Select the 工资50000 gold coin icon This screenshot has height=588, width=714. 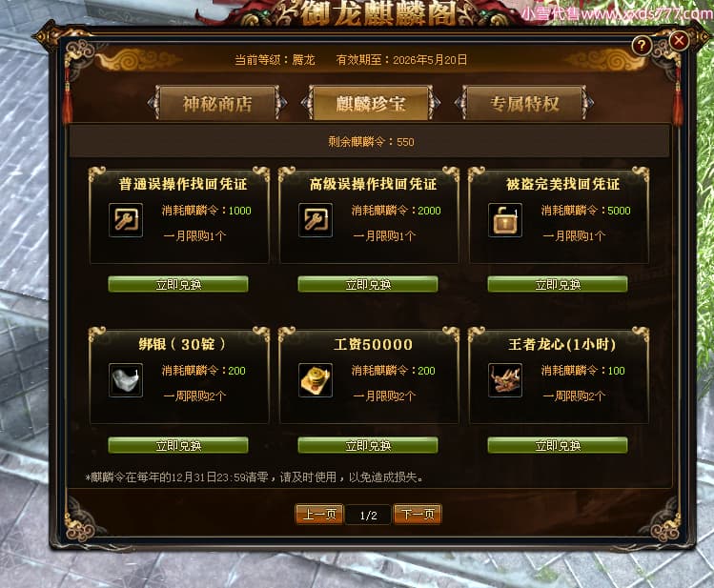pyautogui.click(x=316, y=380)
